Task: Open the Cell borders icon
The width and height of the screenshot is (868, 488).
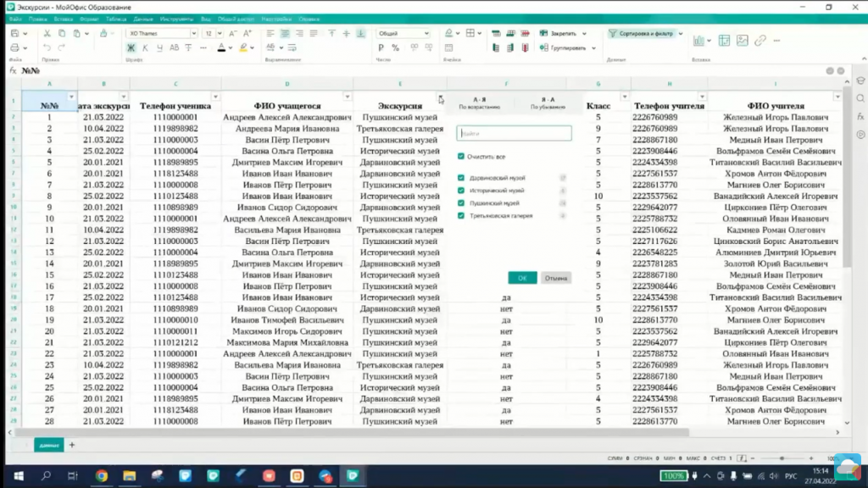Action: pyautogui.click(x=470, y=33)
